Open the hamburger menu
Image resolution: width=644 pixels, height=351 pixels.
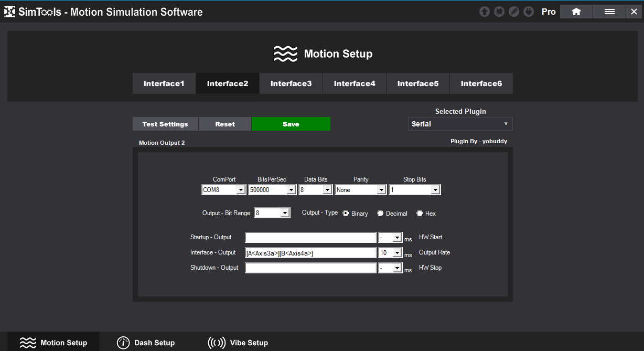tap(609, 12)
